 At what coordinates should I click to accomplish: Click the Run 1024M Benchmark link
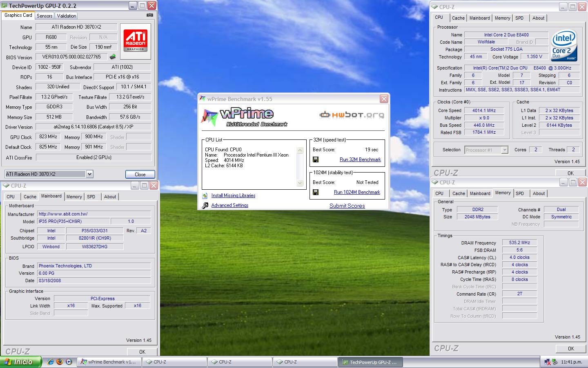pyautogui.click(x=357, y=192)
